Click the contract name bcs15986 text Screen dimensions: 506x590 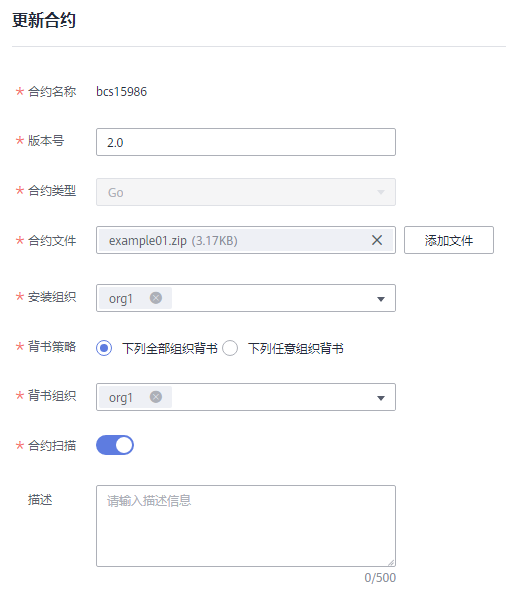pyautogui.click(x=122, y=91)
